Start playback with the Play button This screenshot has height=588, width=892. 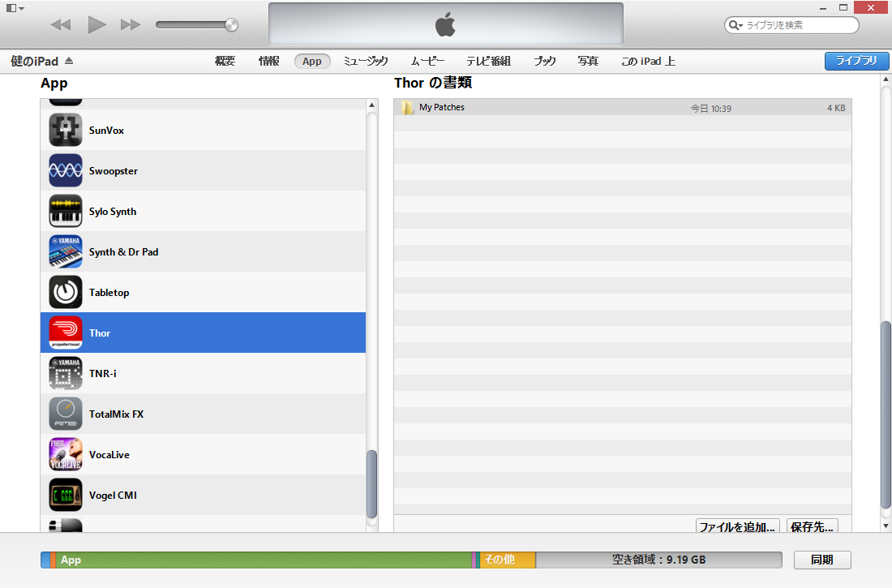click(96, 24)
